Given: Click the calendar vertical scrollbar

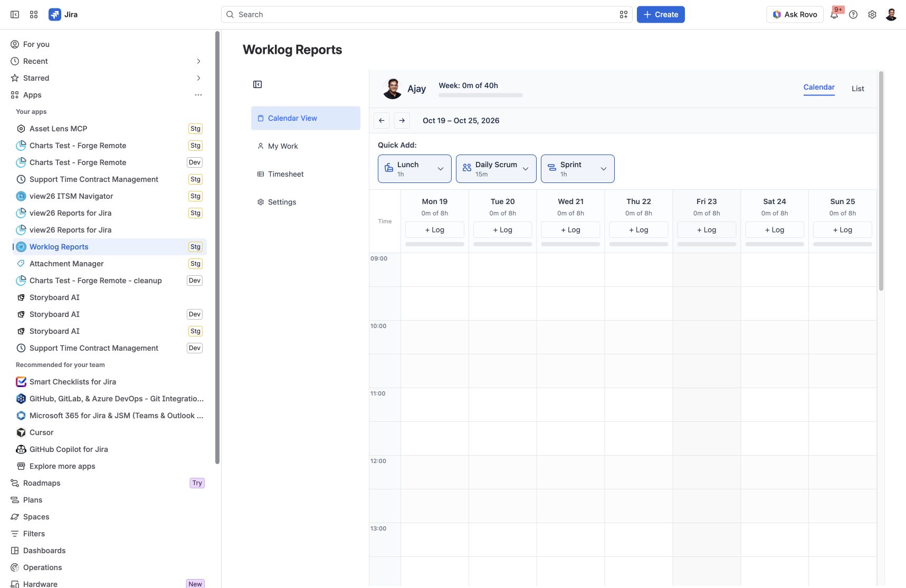Looking at the screenshot, I should click(881, 180).
